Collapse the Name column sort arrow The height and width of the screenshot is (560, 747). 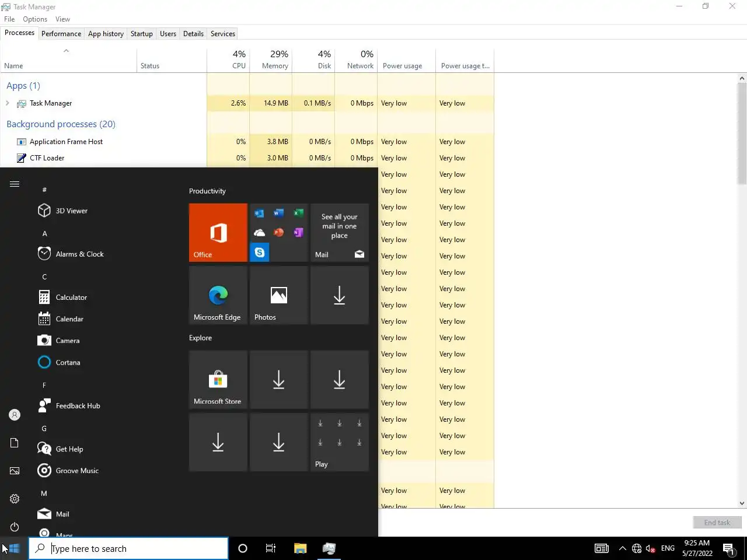coord(66,51)
